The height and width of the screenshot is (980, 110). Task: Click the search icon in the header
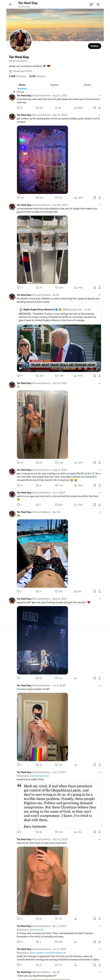tap(98, 5)
